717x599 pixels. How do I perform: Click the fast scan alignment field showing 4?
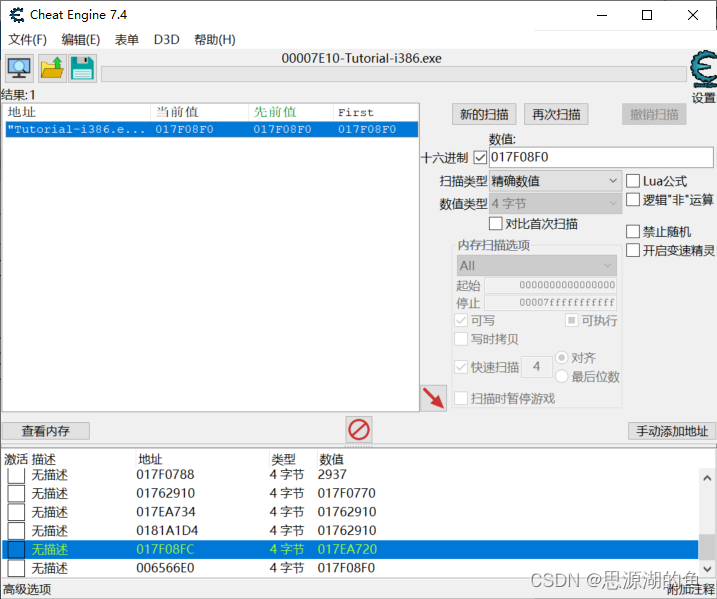537,367
